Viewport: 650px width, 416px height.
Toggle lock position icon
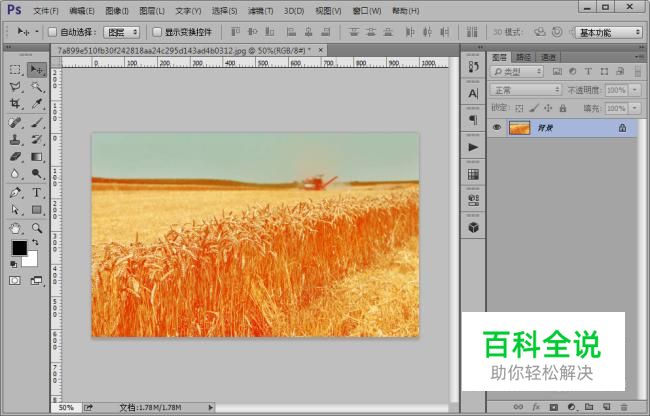point(548,109)
